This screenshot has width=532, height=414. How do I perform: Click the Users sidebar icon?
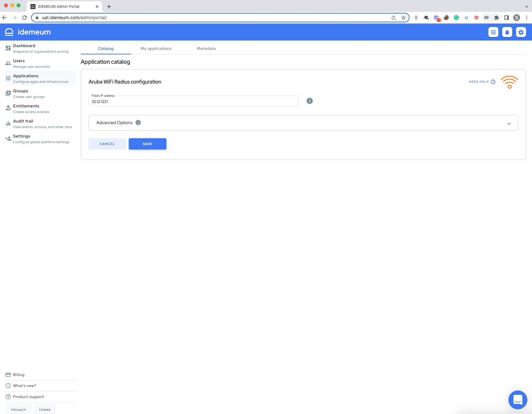(x=8, y=63)
